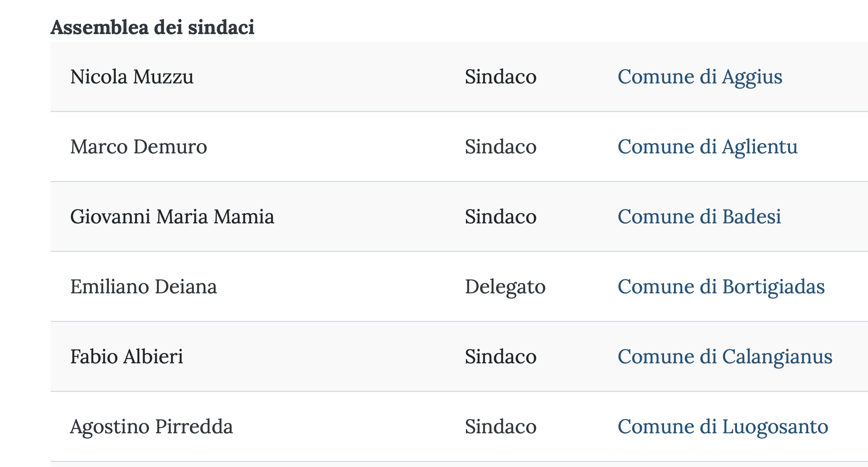Image resolution: width=868 pixels, height=467 pixels.
Task: Follow the Comune di Badesi link
Action: click(699, 217)
